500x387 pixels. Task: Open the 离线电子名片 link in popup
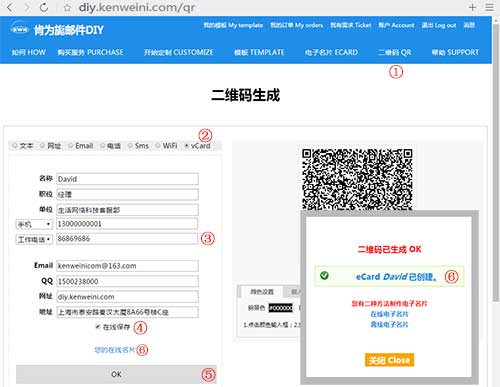tap(389, 324)
